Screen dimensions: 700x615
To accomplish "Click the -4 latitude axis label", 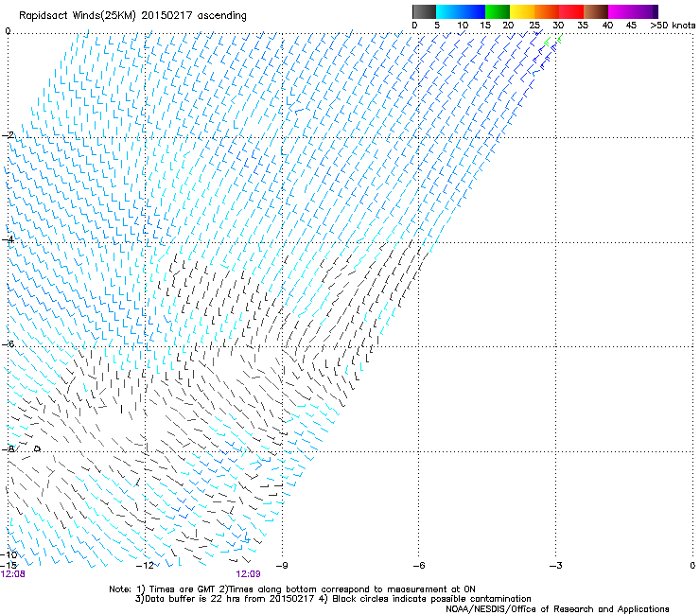I will coord(8,239).
